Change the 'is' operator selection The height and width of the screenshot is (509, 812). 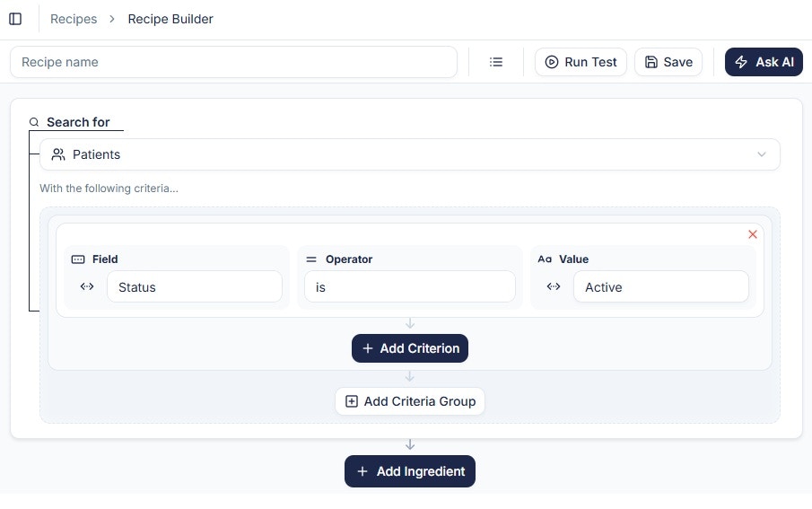point(410,286)
